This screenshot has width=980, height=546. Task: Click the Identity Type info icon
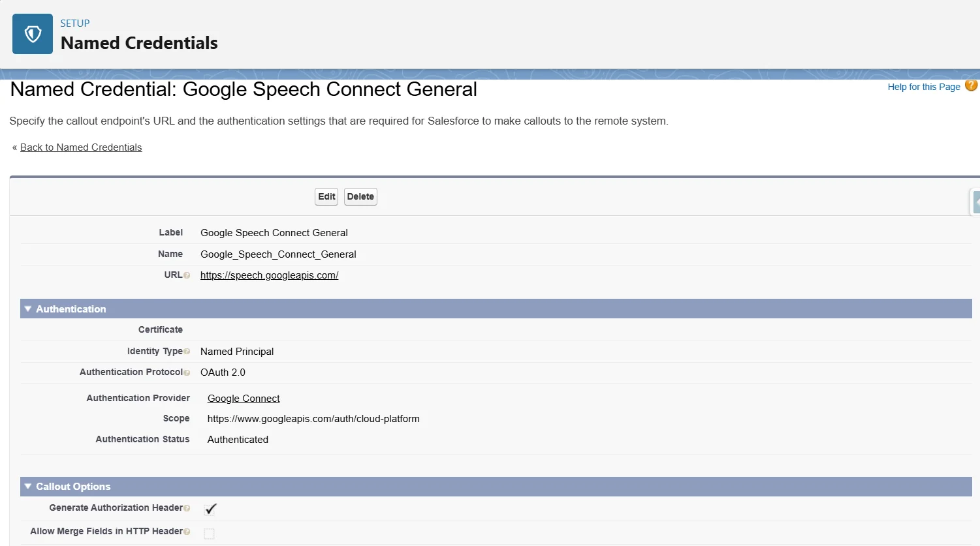(187, 352)
